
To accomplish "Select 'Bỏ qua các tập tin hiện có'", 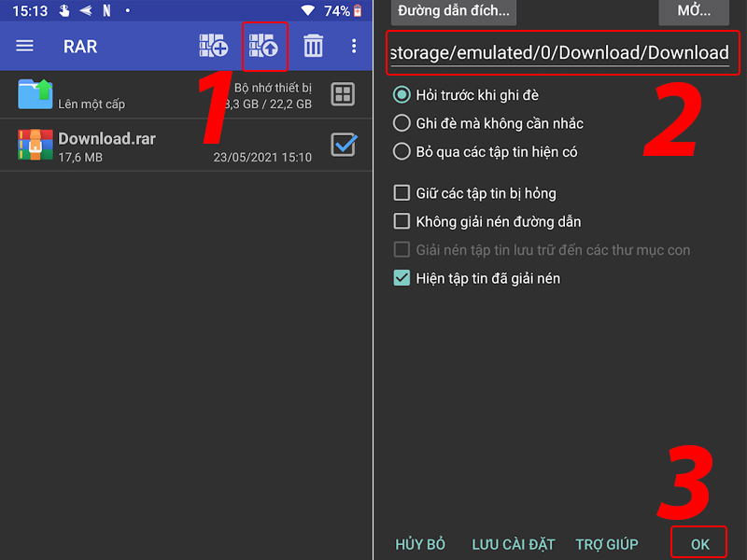I will click(402, 150).
